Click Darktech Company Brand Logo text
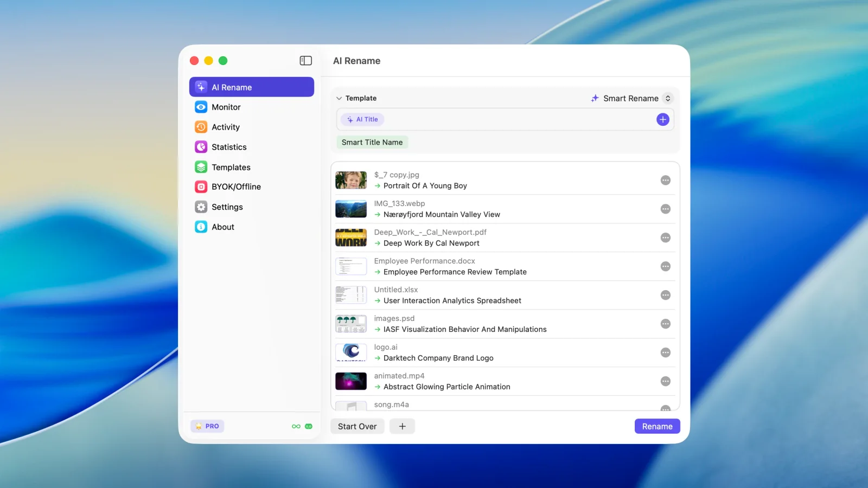The width and height of the screenshot is (868, 488). pos(438,358)
